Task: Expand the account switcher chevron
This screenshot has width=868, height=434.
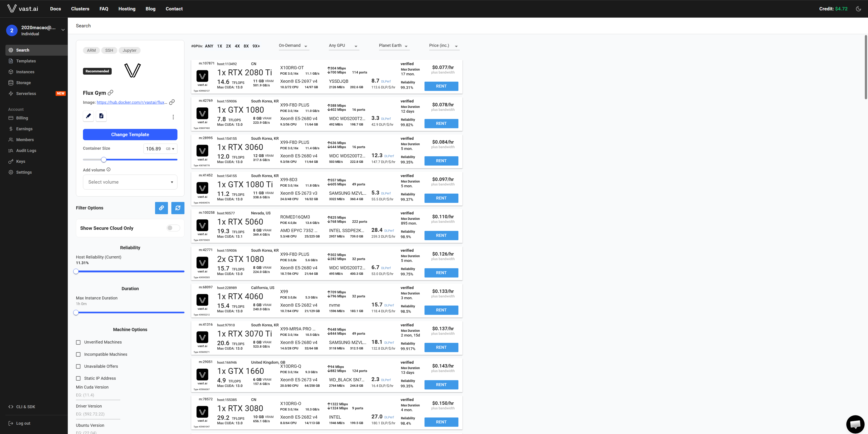Action: (63, 30)
